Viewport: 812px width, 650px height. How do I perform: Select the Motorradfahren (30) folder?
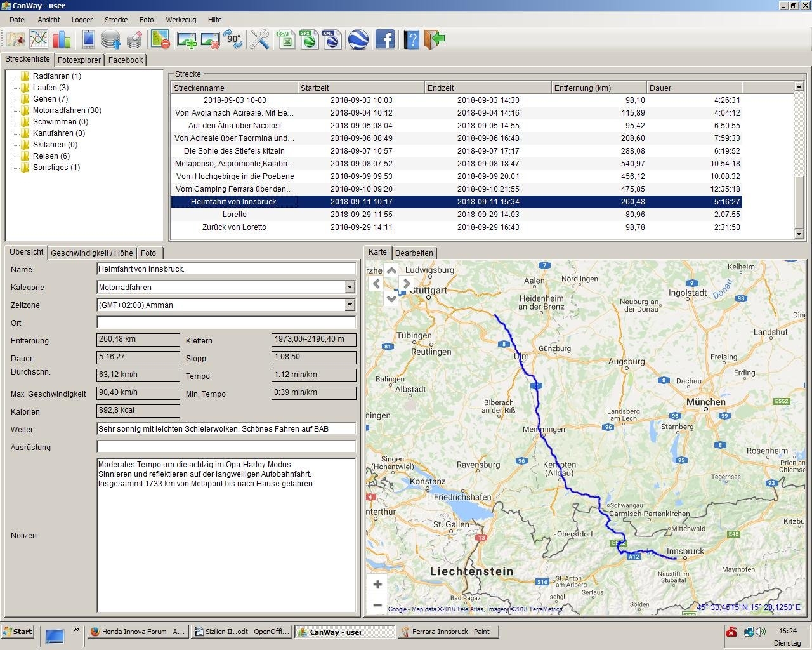(x=67, y=110)
